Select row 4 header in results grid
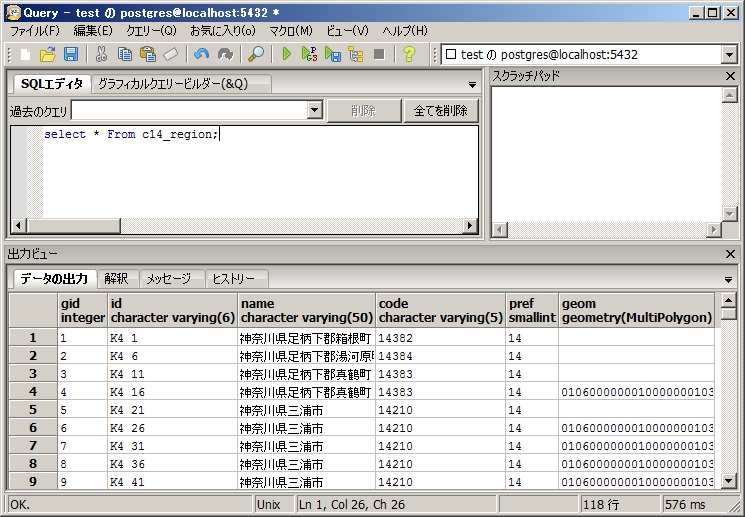Viewport: 745px width, 517px height. (33, 392)
